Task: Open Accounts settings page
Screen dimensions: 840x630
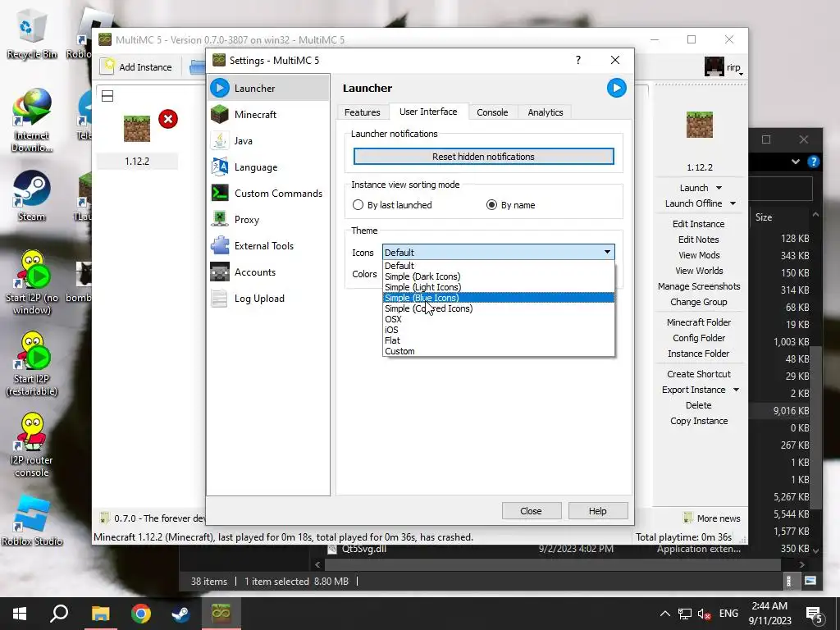Action: pos(268,272)
